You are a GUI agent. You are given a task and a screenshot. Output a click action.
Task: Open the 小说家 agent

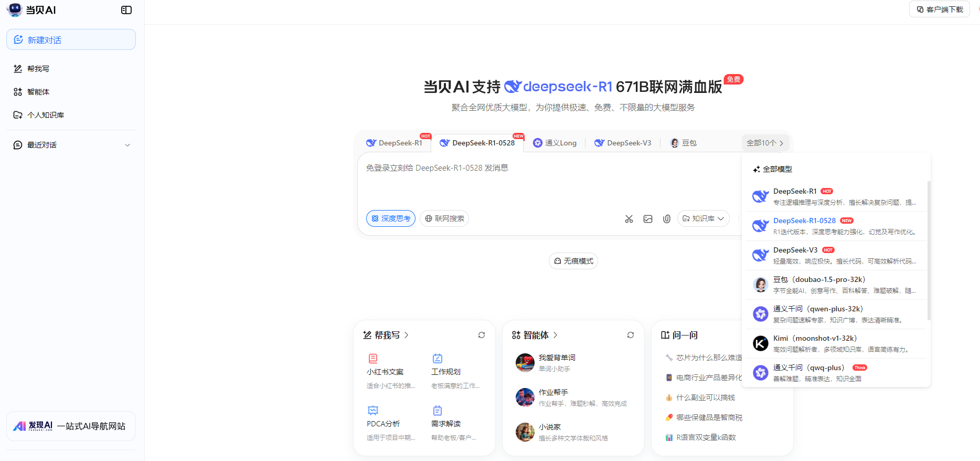click(573, 432)
